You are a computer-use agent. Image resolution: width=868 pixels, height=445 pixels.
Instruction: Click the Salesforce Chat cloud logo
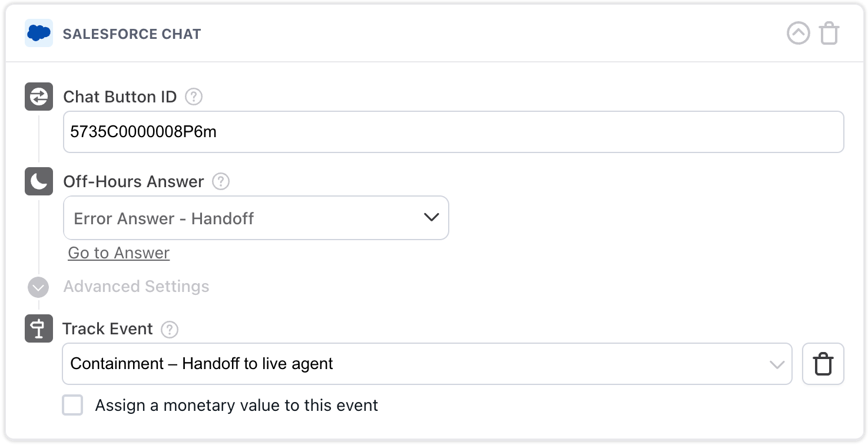(x=38, y=34)
